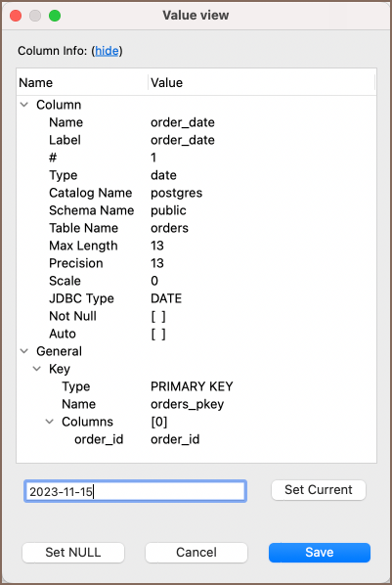Select the PRIMARY KEY Type row

point(196,386)
